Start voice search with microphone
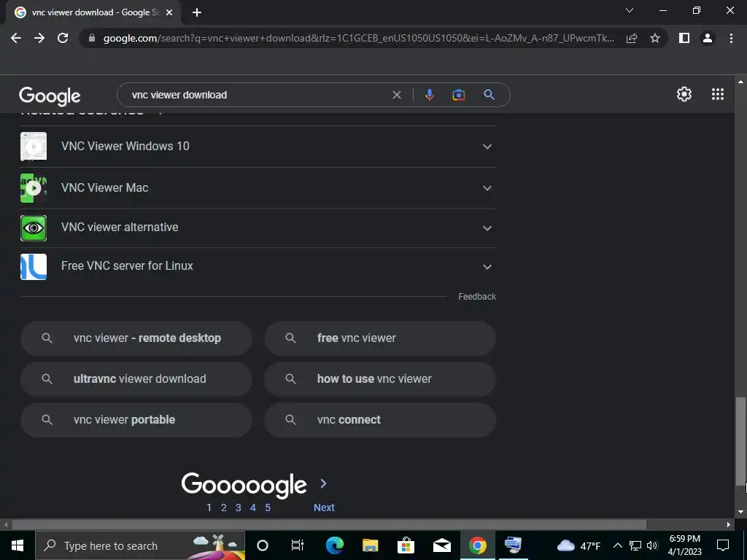The width and height of the screenshot is (747, 560). click(x=429, y=95)
